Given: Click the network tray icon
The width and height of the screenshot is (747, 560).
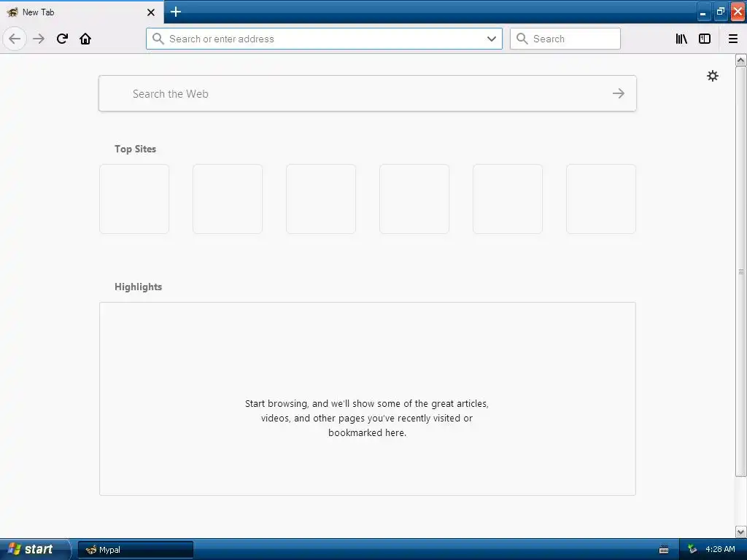Looking at the screenshot, I should (x=692, y=549).
